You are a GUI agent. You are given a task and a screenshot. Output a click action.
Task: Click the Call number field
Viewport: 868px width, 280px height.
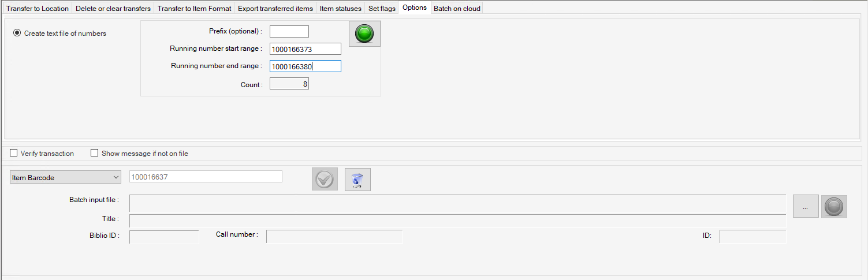[334, 236]
